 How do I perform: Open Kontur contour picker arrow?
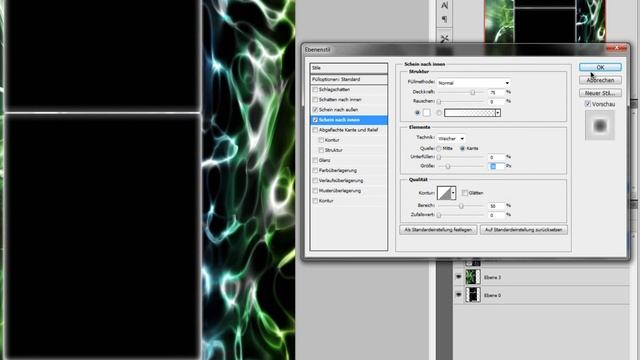pyautogui.click(x=453, y=193)
